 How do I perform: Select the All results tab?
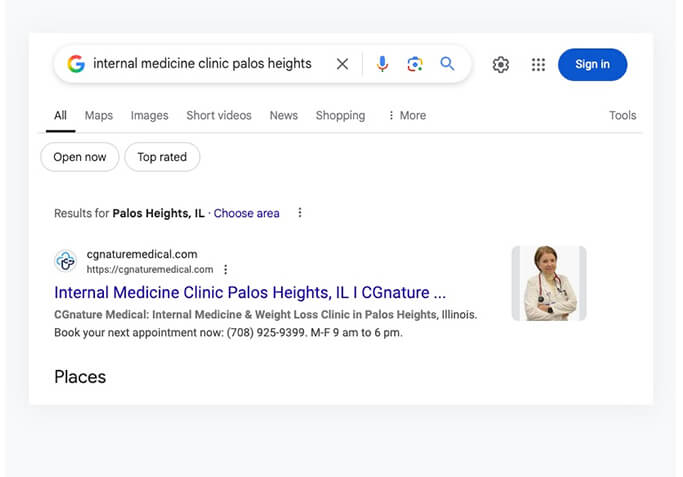60,115
